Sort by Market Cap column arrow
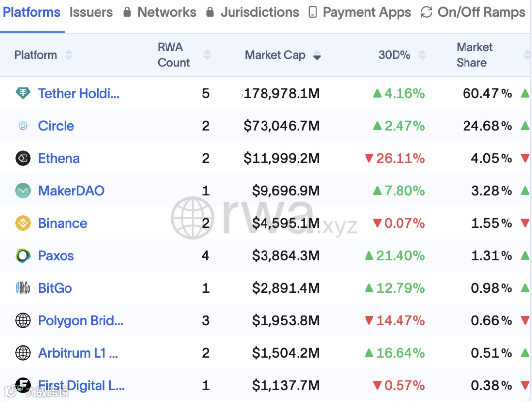This screenshot has height=401, width=532. (317, 55)
